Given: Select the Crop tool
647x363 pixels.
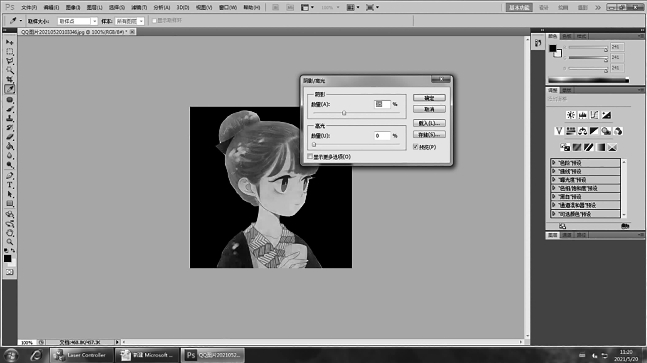Looking at the screenshot, I should (9, 79).
